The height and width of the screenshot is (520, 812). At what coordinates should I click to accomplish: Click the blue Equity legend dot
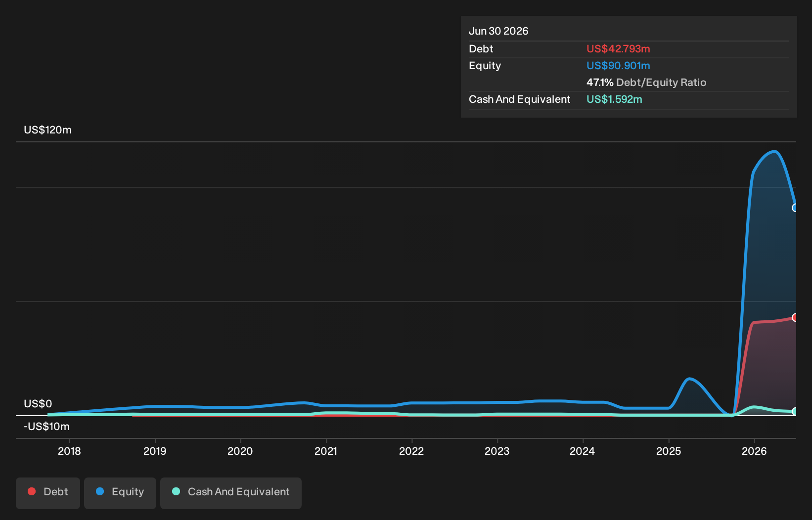100,491
